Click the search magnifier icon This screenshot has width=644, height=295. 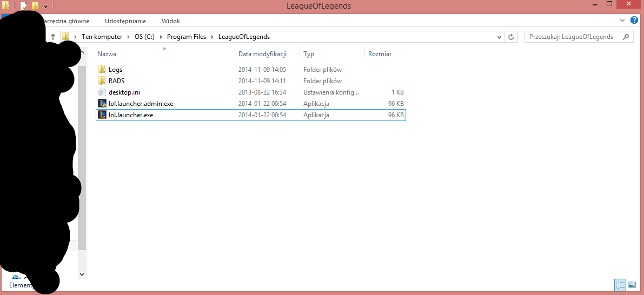click(626, 37)
